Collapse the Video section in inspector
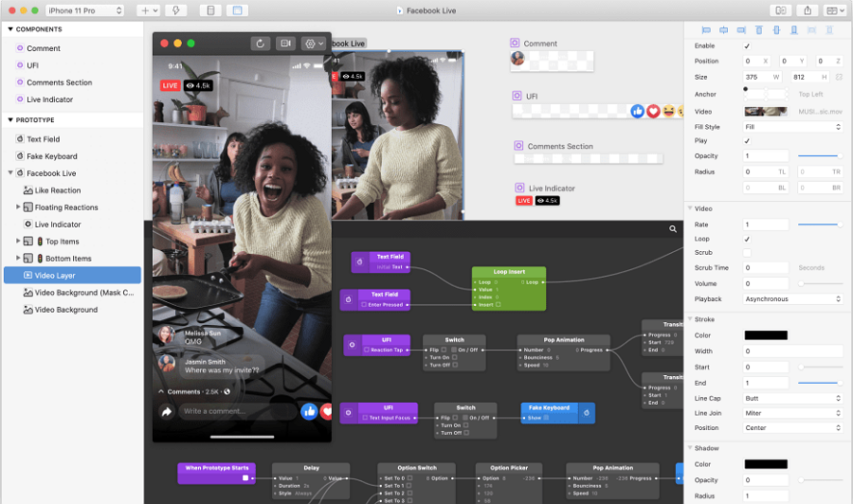 690,208
